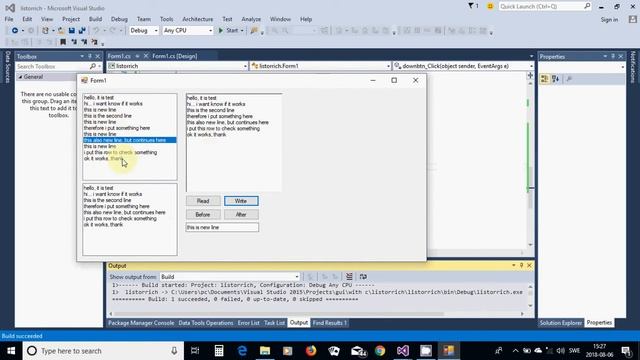Click the magnifier icon in Search Toolbox

(x=93, y=66)
